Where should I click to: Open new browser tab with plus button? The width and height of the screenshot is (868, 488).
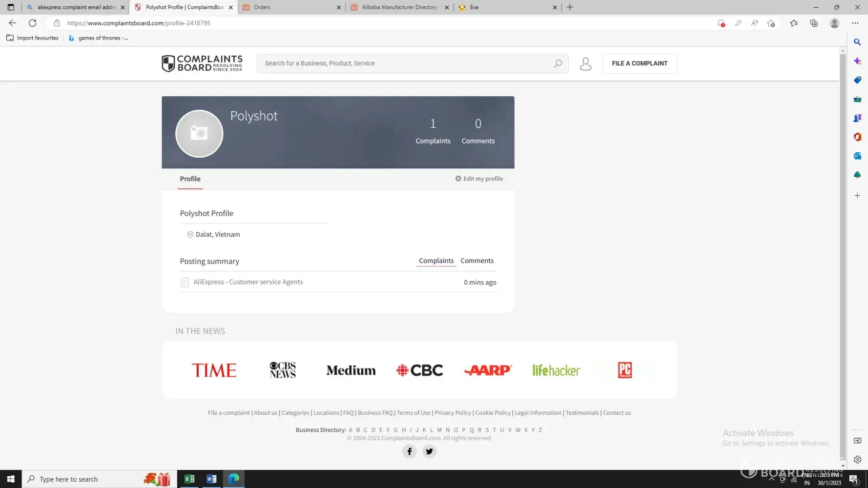[x=570, y=7]
